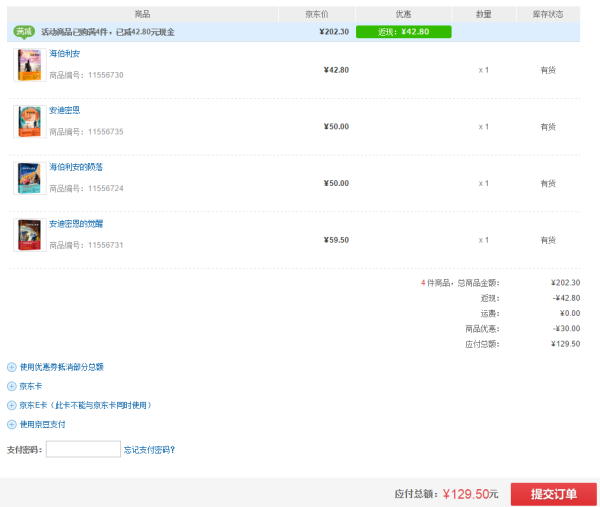Click the ¥202.30 subtotal in the promotion row
This screenshot has height=507, width=600.
point(334,32)
